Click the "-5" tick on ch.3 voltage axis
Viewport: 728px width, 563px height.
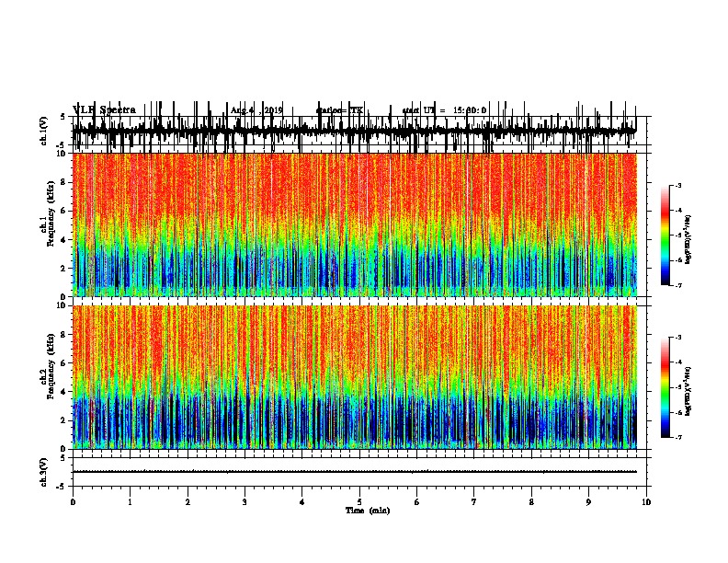(x=62, y=487)
